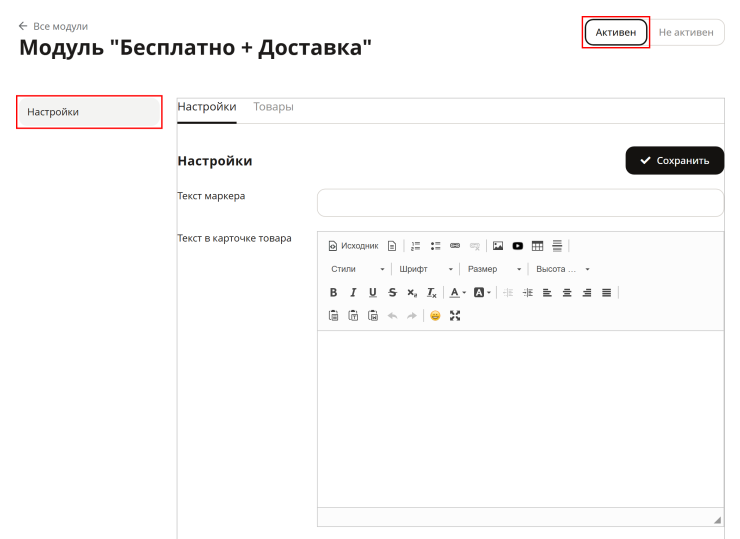Maximize the editor to fullscreen

point(455,316)
